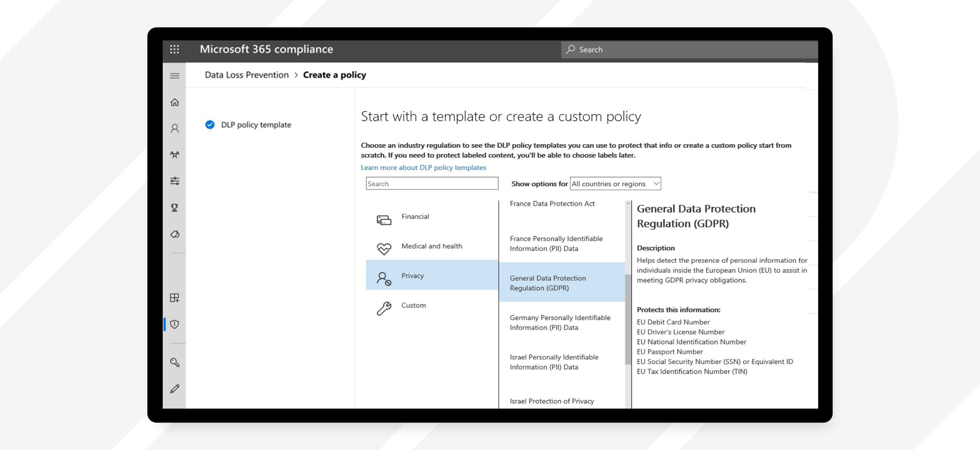Expand the All countries or regions dropdown
The height and width of the screenshot is (450, 980).
point(615,184)
